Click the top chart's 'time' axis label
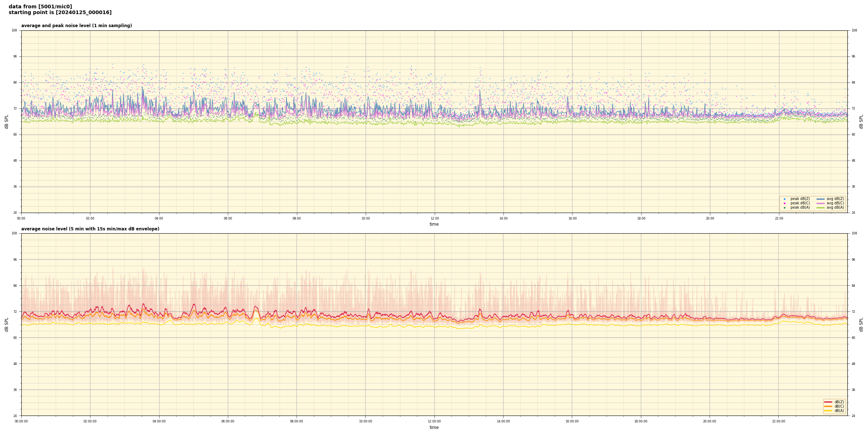 [434, 224]
